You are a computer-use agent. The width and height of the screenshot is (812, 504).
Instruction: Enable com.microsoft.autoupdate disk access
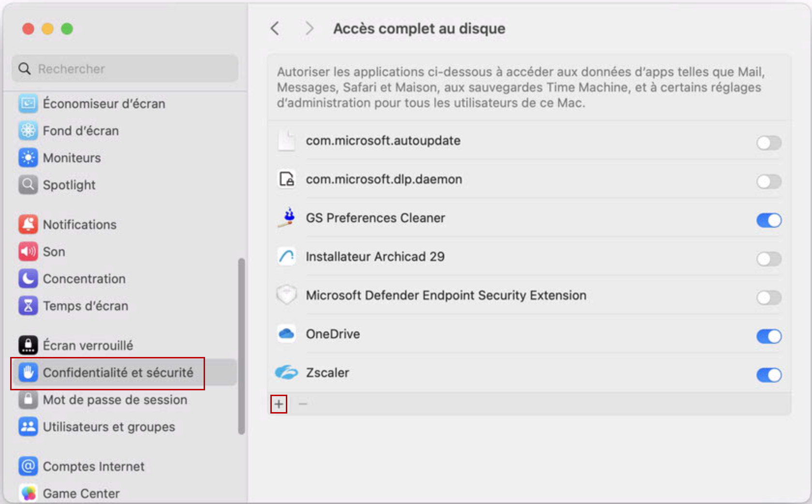[x=769, y=143]
